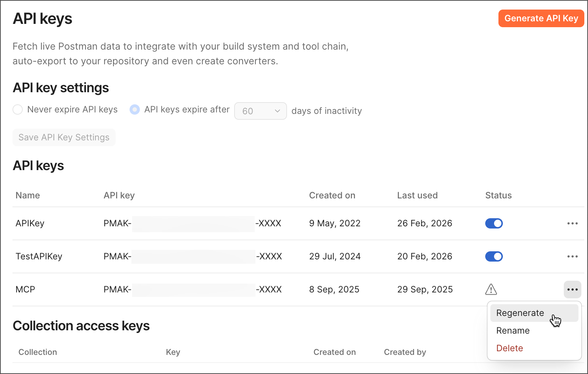The image size is (588, 374).
Task: Click the masked APIKey key value
Action: 193,223
